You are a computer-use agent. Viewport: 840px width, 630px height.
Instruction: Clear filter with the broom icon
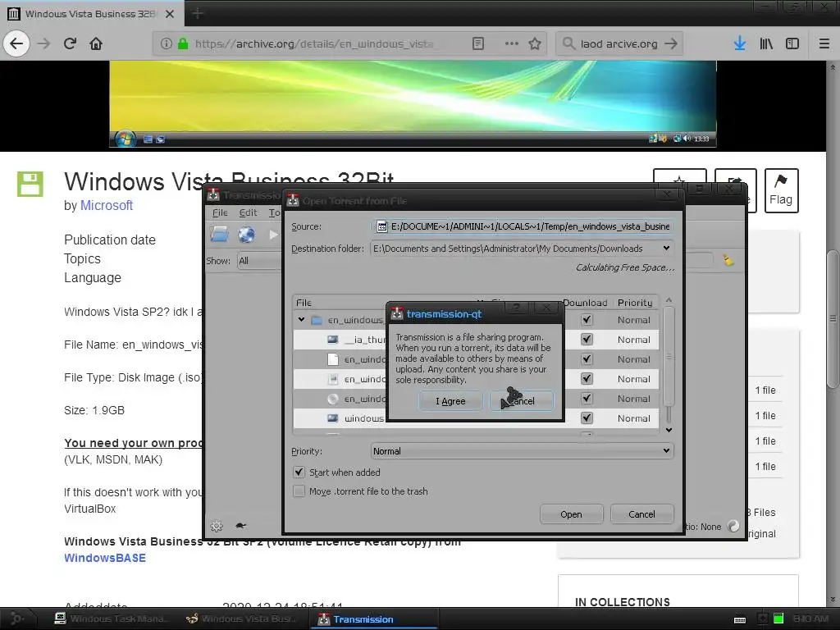click(728, 260)
